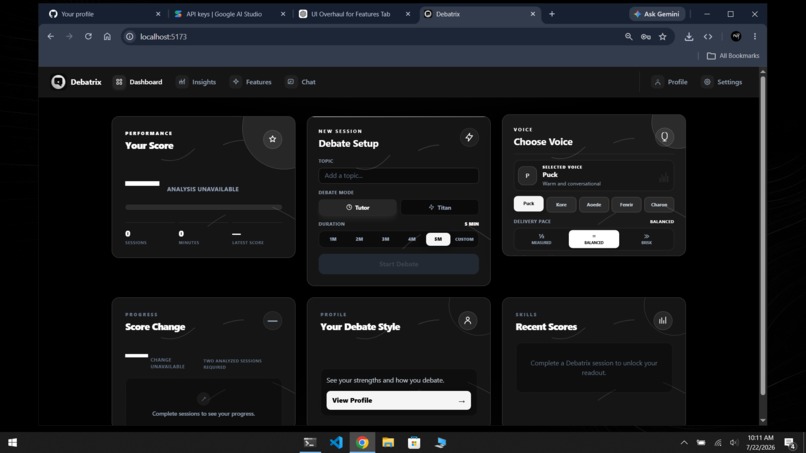Click the Debatrix logo icon
806x453 pixels.
58,82
